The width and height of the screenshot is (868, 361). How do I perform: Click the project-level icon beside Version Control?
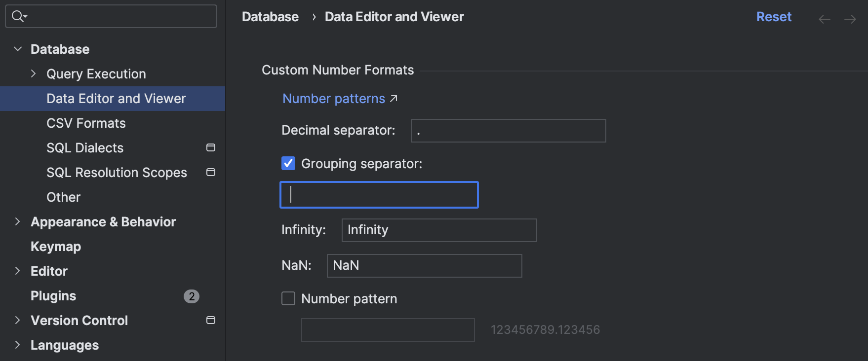[x=211, y=320]
